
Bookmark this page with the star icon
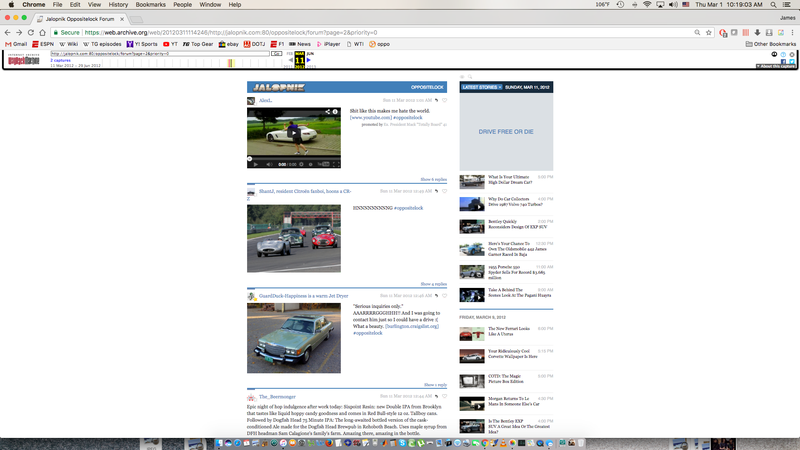709,32
